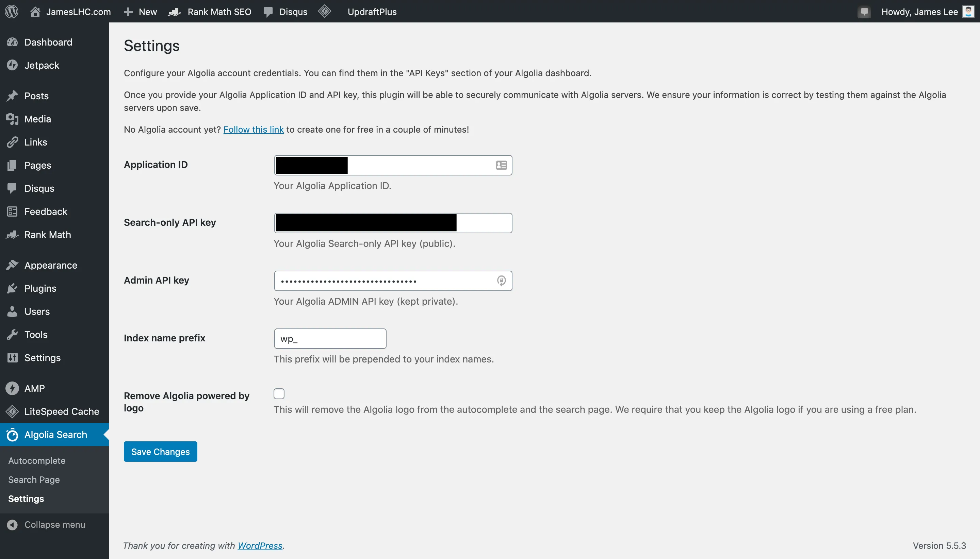Image resolution: width=980 pixels, height=559 pixels.
Task: Open LiteSpeed Cache menu label
Action: pyautogui.click(x=62, y=411)
